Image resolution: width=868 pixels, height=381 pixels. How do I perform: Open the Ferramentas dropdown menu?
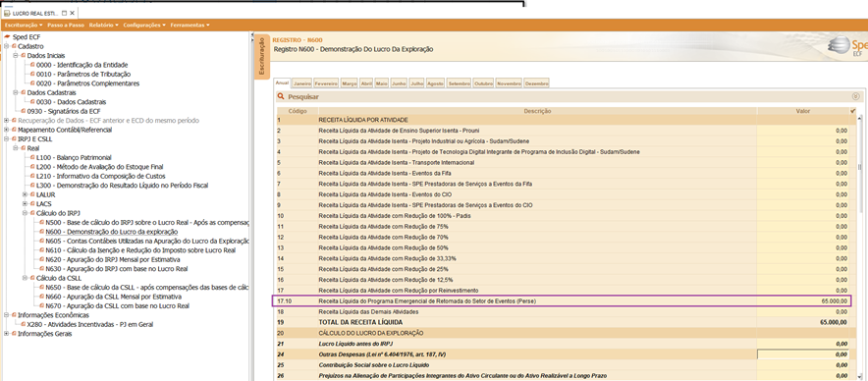(190, 25)
